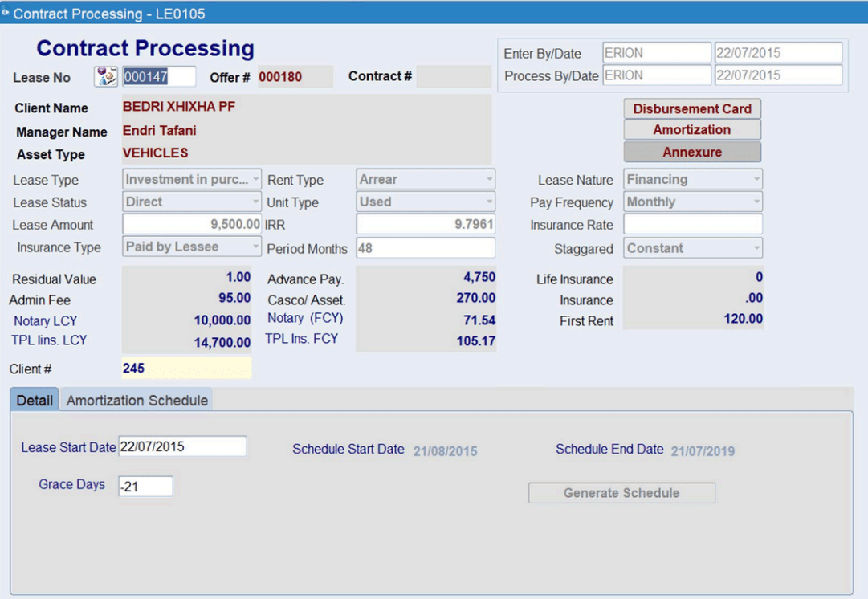
Task: Expand the Lease Nature dropdown showing Financing
Action: click(755, 179)
